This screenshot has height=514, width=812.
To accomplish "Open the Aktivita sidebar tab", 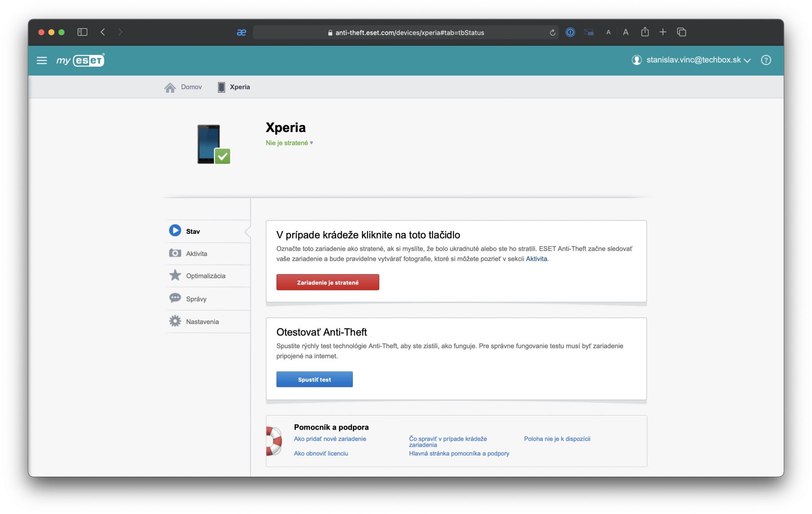I will click(208, 254).
